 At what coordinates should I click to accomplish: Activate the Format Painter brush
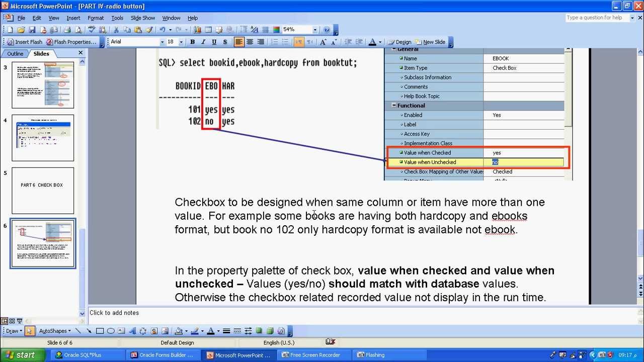(149, 30)
